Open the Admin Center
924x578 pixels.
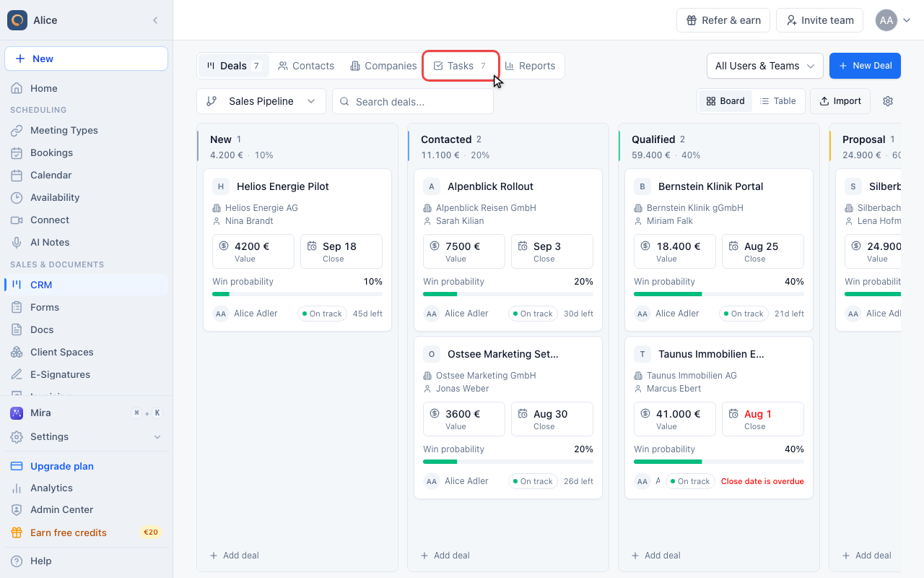tap(87, 510)
